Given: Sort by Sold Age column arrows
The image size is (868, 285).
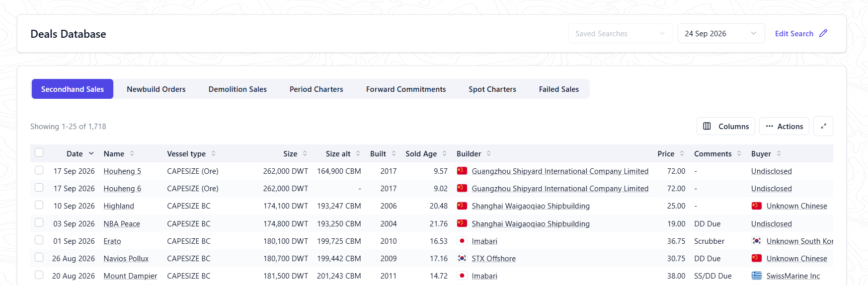Looking at the screenshot, I should pos(445,153).
